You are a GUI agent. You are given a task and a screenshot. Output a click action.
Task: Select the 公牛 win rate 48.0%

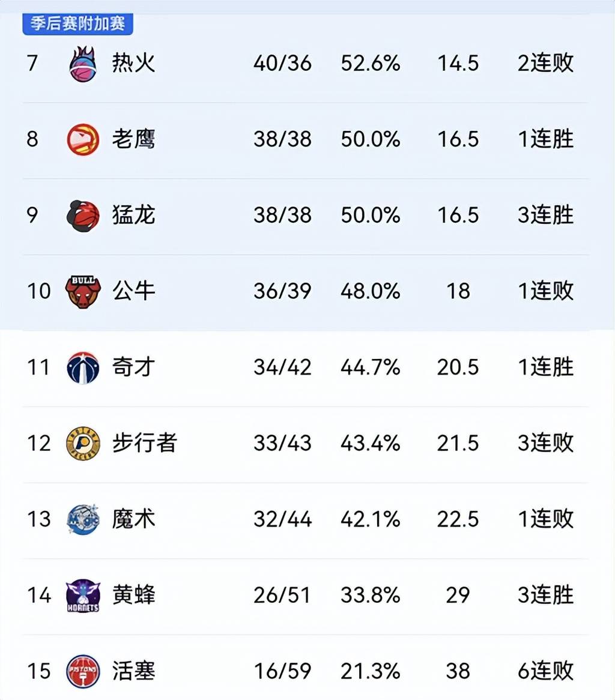(x=370, y=291)
